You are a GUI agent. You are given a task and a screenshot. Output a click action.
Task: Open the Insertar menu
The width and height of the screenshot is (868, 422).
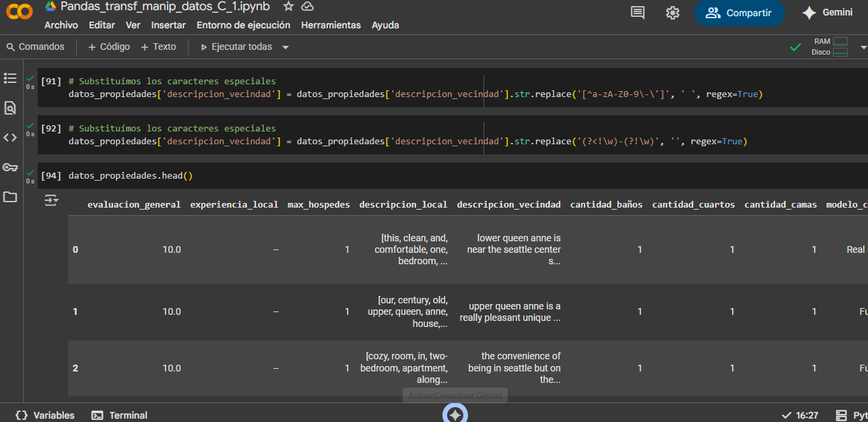tap(168, 25)
